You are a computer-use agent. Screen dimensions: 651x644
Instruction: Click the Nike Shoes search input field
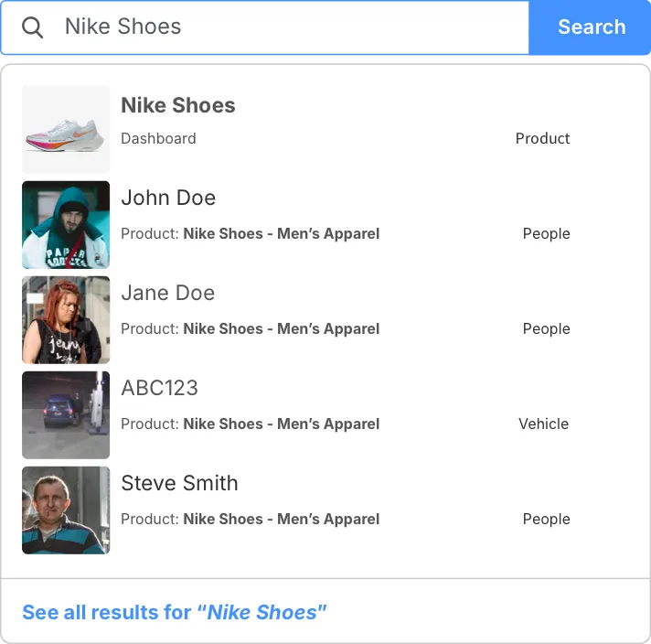click(265, 27)
